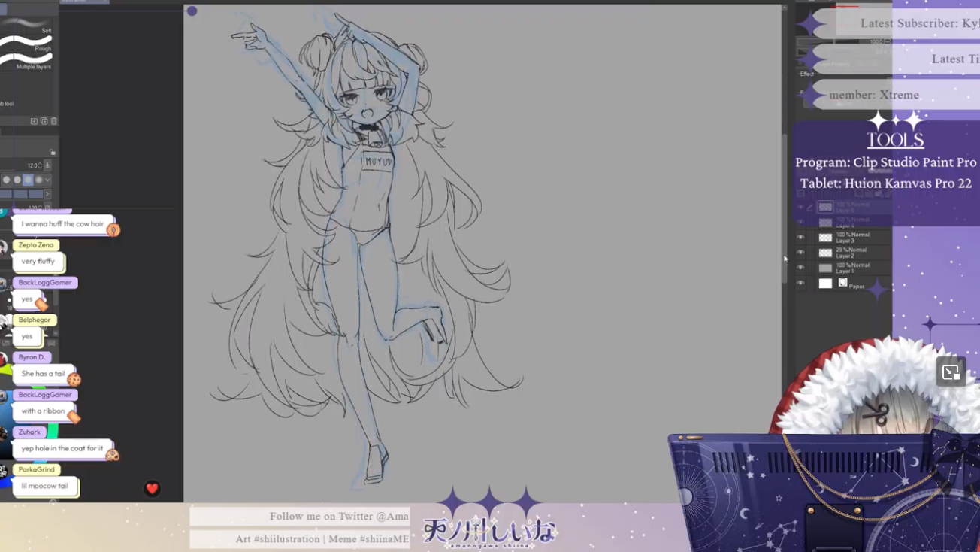
Task: Select the Layer 2 thumbnail
Action: coord(825,253)
